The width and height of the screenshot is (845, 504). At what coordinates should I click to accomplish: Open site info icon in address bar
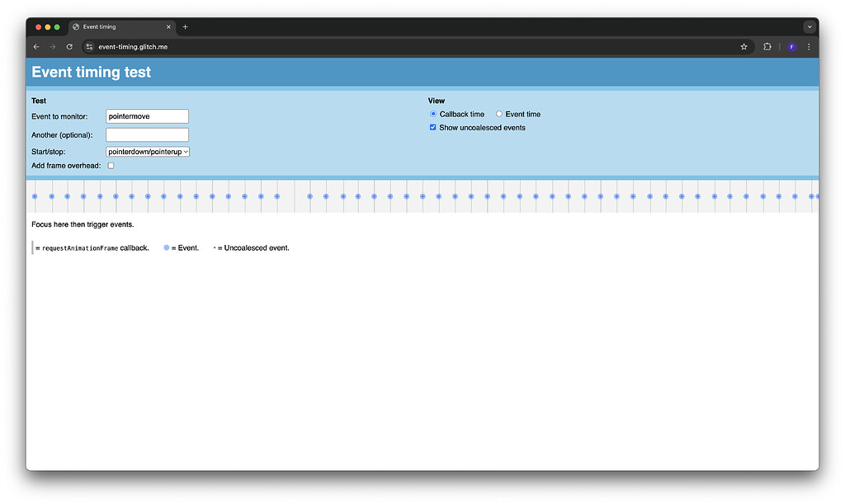(x=88, y=47)
